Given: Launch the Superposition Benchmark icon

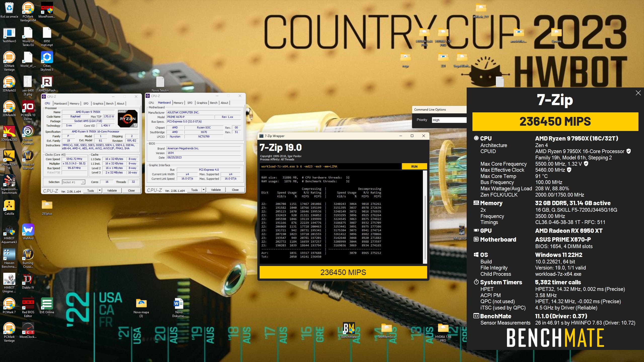Looking at the screenshot, I should 9,184.
